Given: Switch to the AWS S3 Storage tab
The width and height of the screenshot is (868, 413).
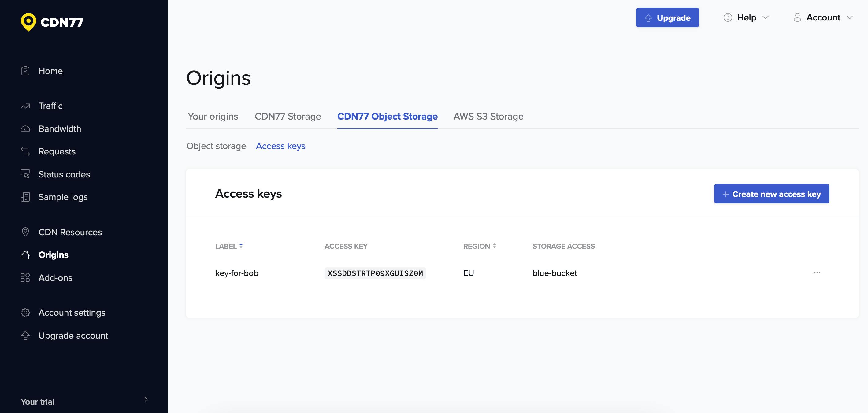Looking at the screenshot, I should 488,116.
